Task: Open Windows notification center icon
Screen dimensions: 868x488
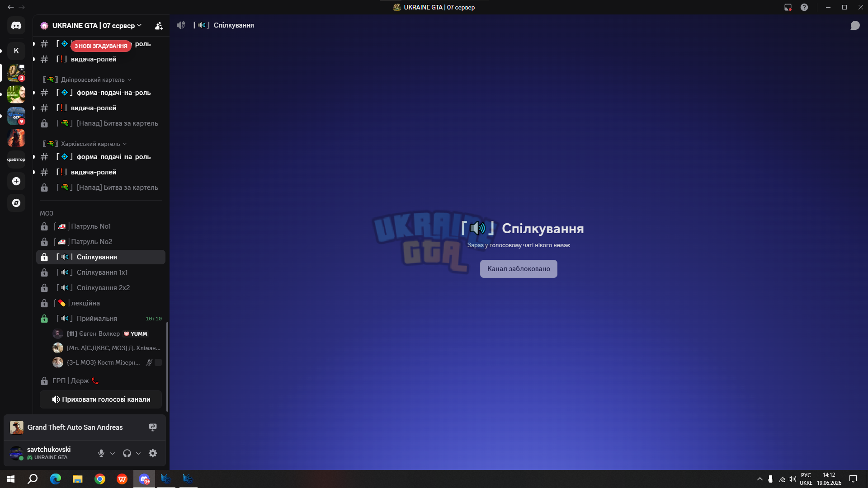Action: 853,479
